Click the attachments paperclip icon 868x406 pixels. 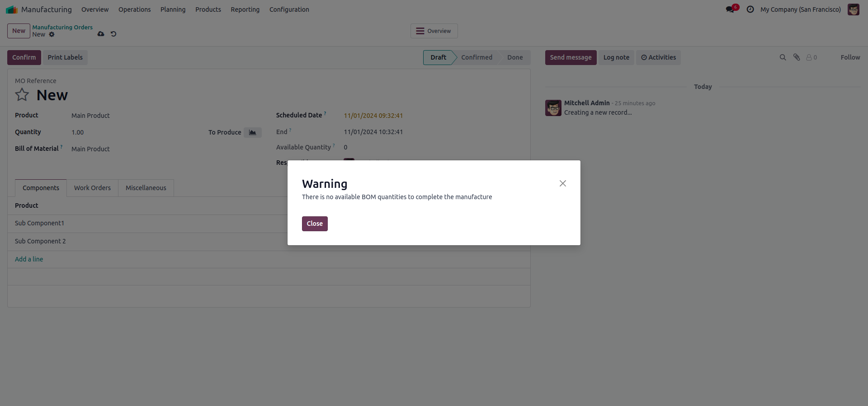(797, 57)
